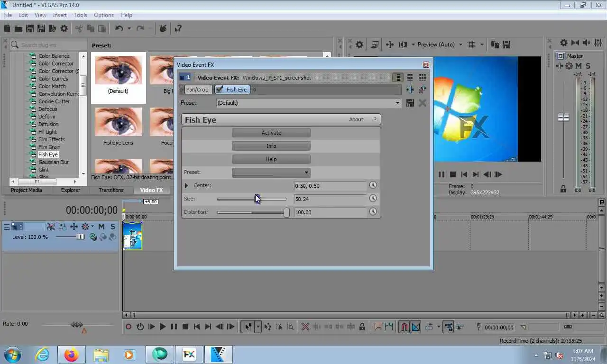Open Master Bus audio properties gear icon
The height and width of the screenshot is (364, 607).
(564, 43)
